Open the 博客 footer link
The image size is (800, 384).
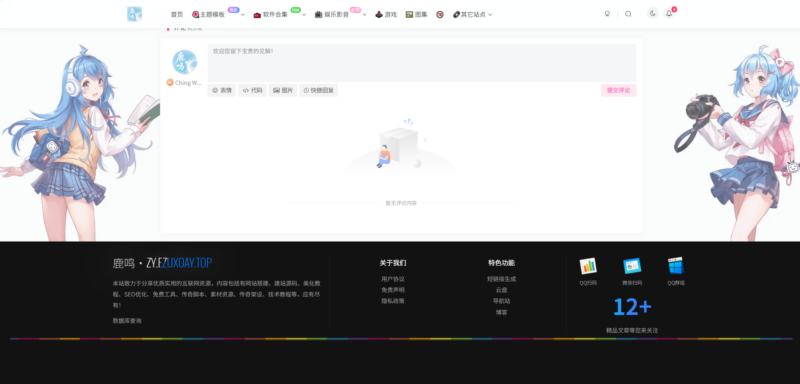tap(502, 312)
